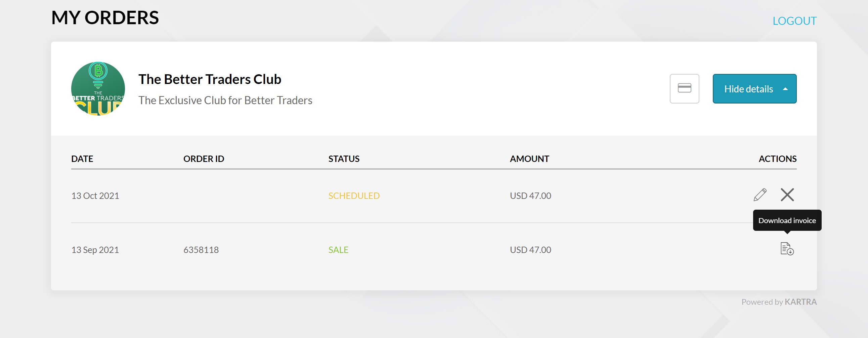Screen dimensions: 868x338
Task: Click the SCHEDULED status label
Action: pos(354,196)
